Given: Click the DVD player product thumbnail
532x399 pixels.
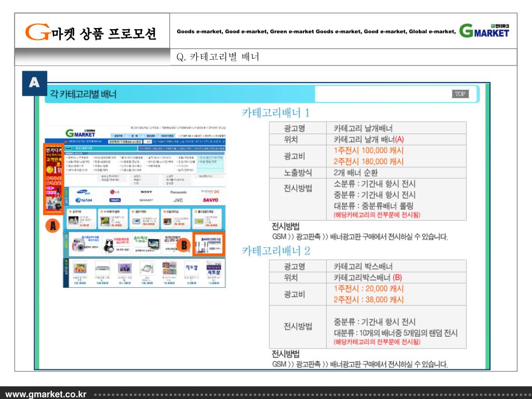Looking at the screenshot, I should click(x=102, y=269).
